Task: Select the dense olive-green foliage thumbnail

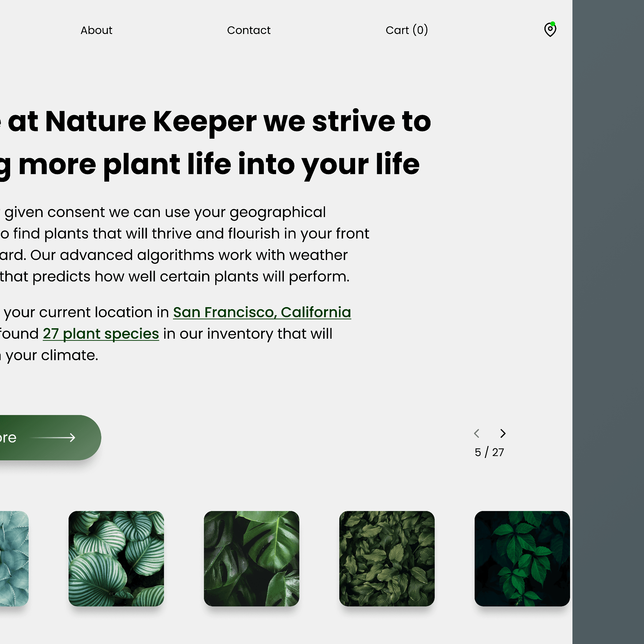Action: [387, 559]
